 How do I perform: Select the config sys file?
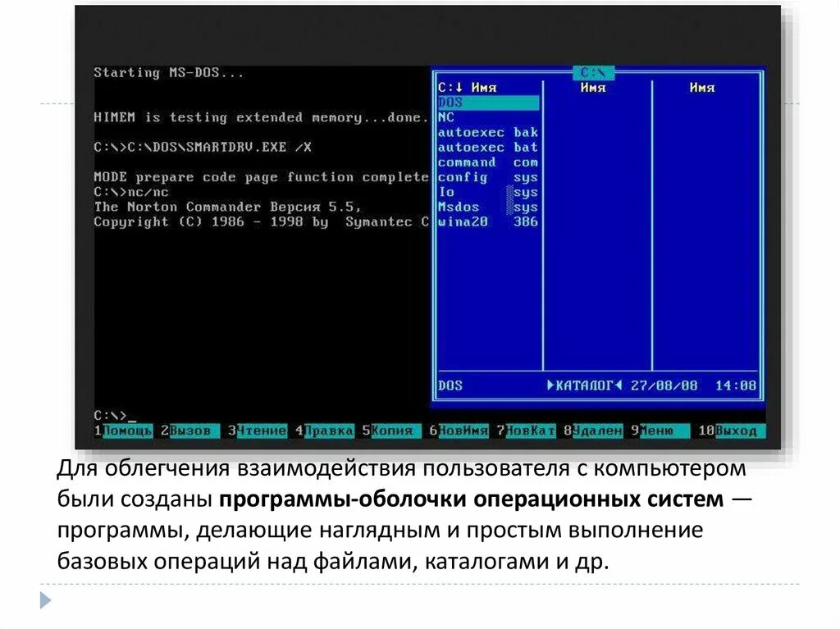point(488,177)
